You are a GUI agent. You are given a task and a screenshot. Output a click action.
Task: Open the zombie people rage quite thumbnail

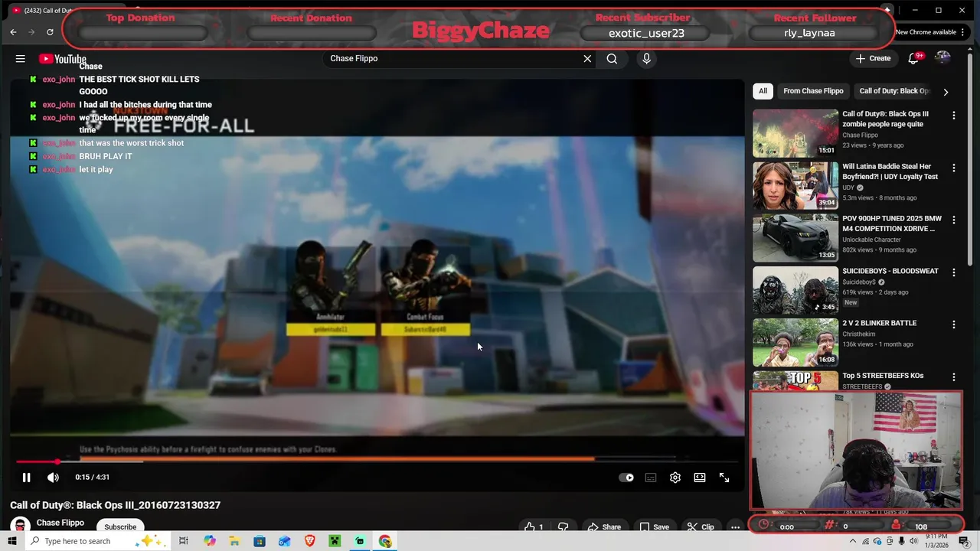point(795,133)
